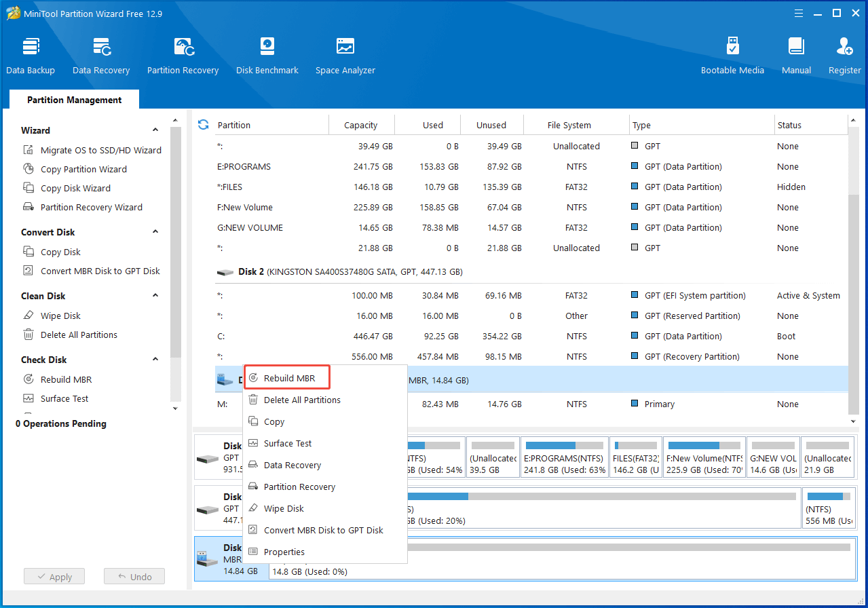Image resolution: width=868 pixels, height=608 pixels.
Task: Sort by the Status column header
Action: pyautogui.click(x=811, y=125)
